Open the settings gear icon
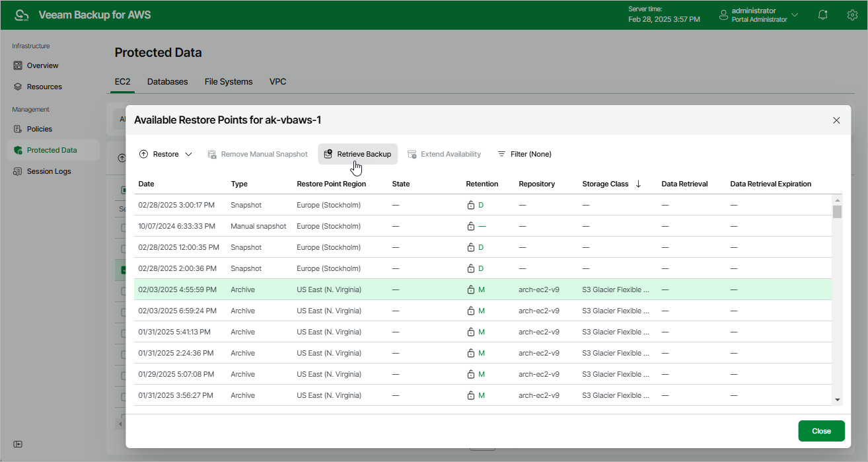This screenshot has width=868, height=462. (x=852, y=15)
